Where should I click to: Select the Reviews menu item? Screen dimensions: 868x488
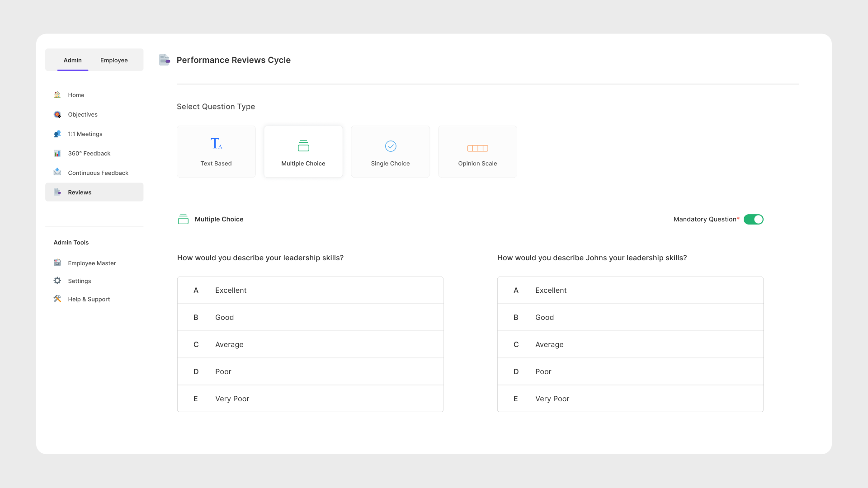coord(94,192)
